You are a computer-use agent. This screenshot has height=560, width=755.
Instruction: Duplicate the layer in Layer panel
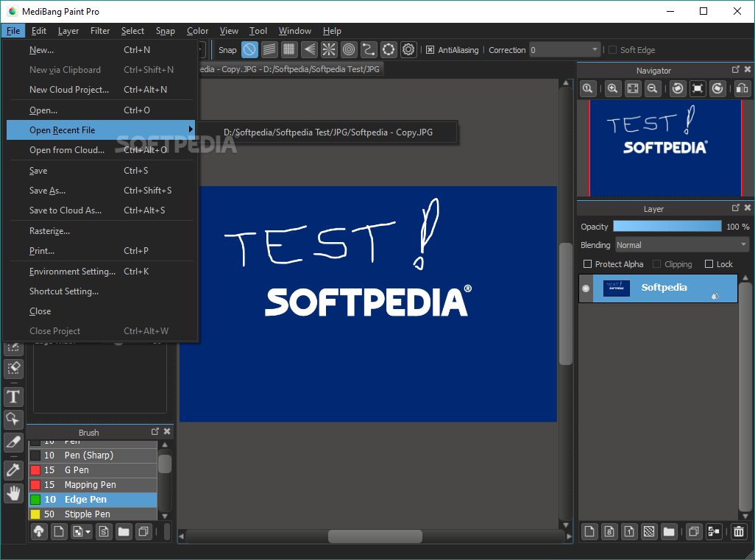[694, 531]
